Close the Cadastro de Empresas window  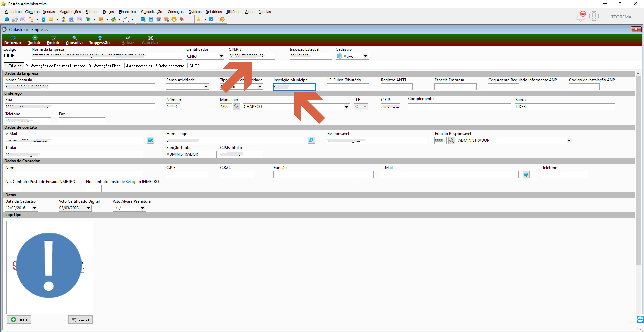pyautogui.click(x=636, y=29)
